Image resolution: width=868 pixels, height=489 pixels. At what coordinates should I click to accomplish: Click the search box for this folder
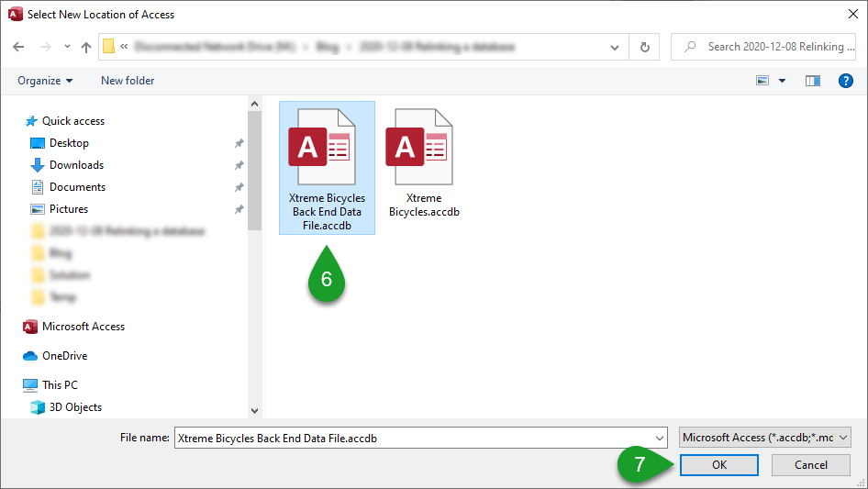coord(763,47)
